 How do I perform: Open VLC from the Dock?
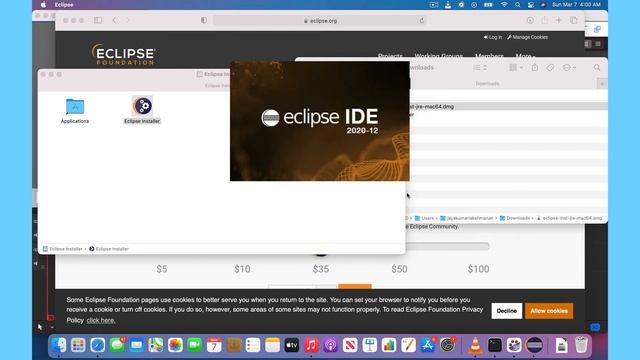pyautogui.click(x=475, y=345)
